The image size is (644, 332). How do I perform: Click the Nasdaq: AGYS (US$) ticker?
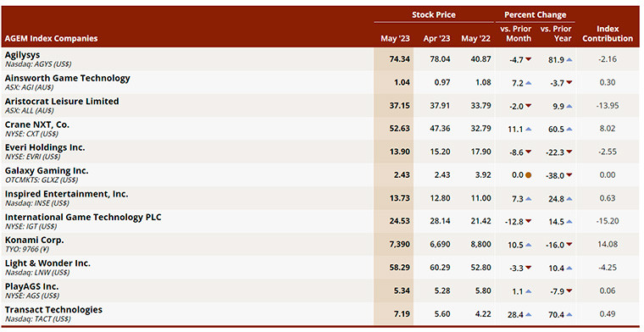[x=38, y=64]
